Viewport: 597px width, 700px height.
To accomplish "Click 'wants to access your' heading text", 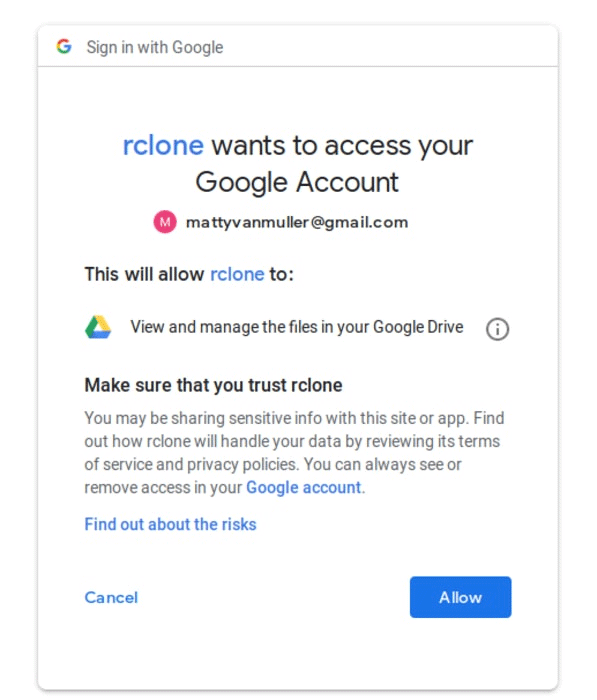I will (342, 146).
